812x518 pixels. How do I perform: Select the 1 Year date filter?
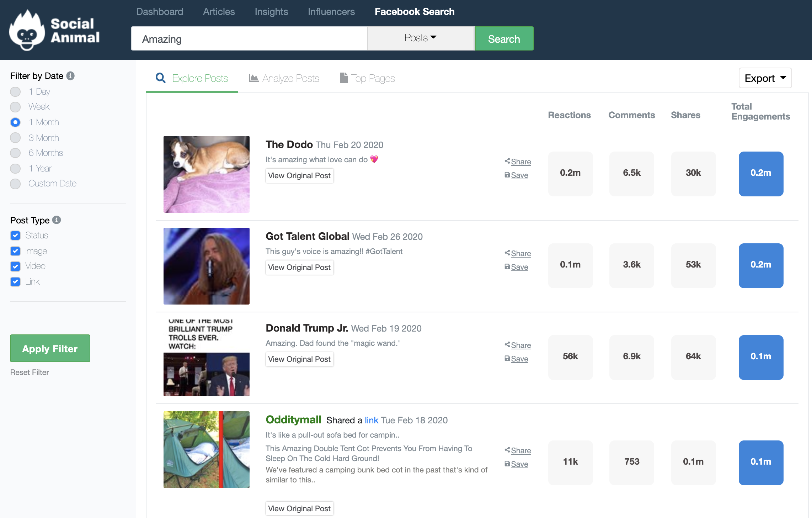(15, 168)
